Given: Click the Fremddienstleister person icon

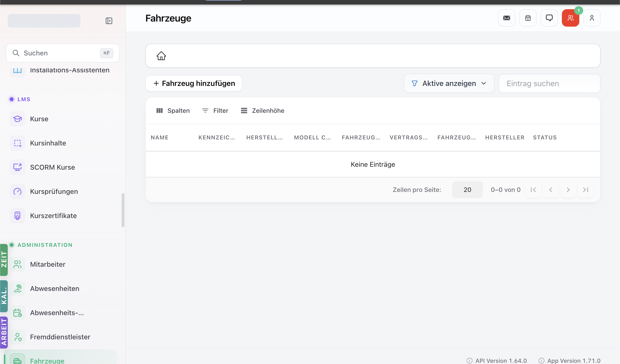Looking at the screenshot, I should (17, 337).
